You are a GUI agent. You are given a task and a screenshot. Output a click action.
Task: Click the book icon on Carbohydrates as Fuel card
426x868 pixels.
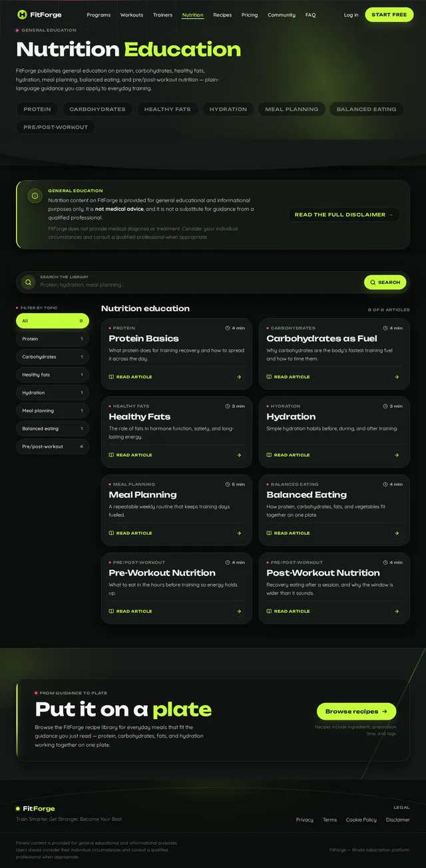(269, 377)
